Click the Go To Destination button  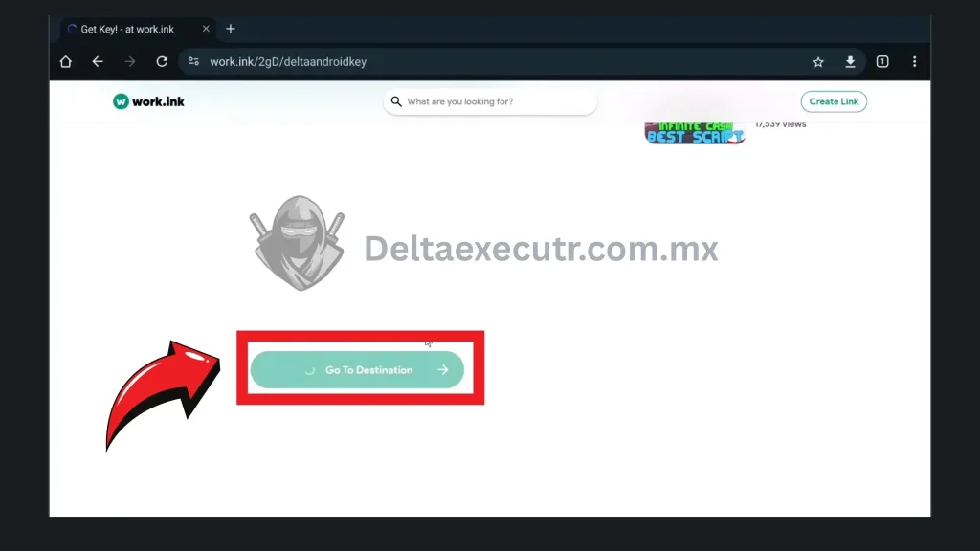357,370
